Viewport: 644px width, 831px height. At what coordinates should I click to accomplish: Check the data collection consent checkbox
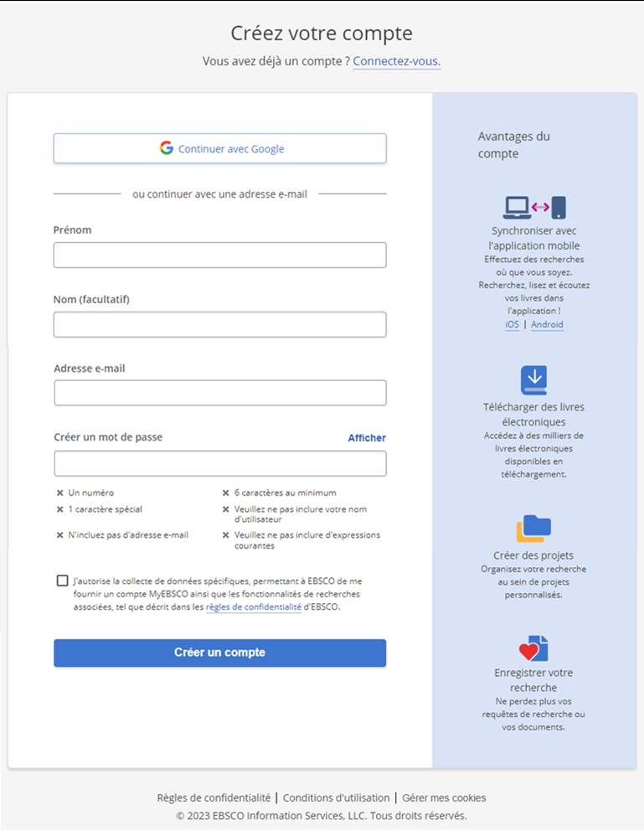coord(62,581)
